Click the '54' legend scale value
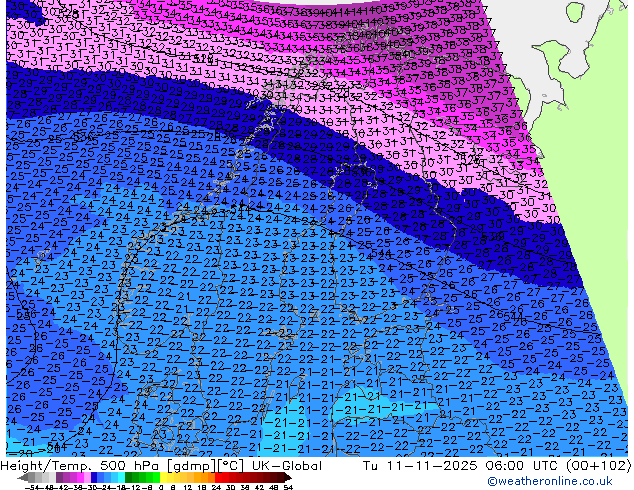The height and width of the screenshot is (490, 634). point(288,488)
